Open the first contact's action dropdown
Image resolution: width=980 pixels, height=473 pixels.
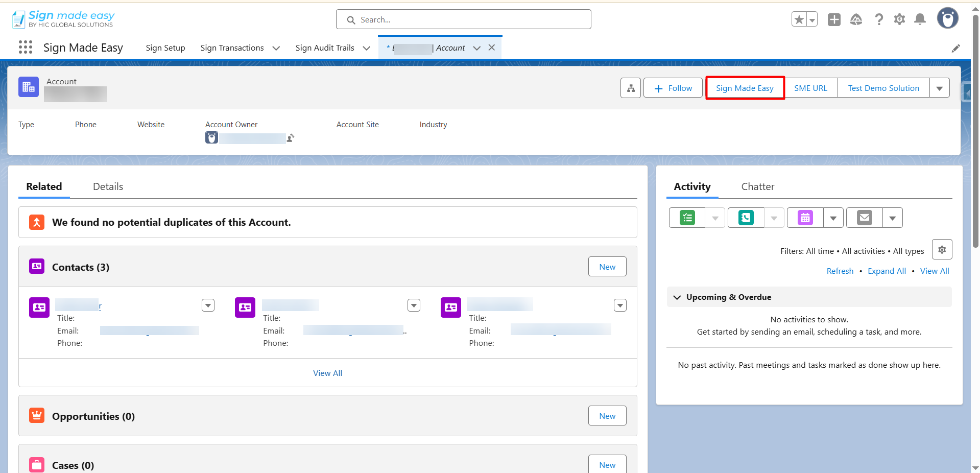tap(208, 305)
